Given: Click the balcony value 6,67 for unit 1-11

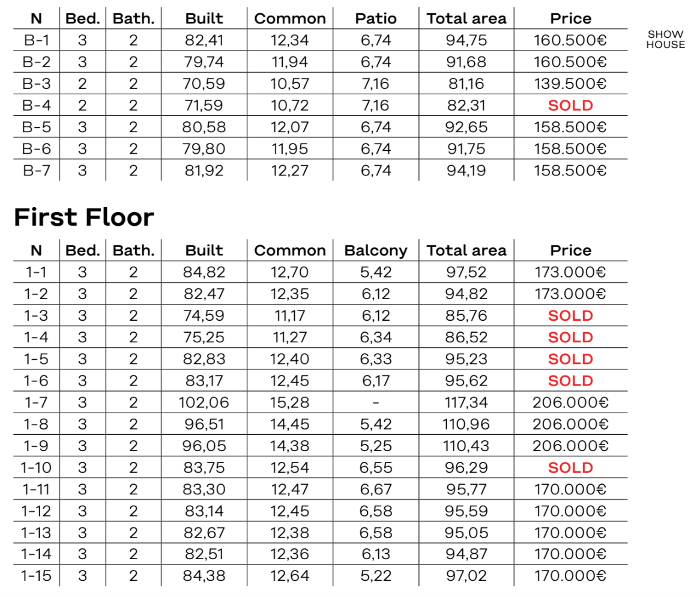Looking at the screenshot, I should tap(376, 489).
